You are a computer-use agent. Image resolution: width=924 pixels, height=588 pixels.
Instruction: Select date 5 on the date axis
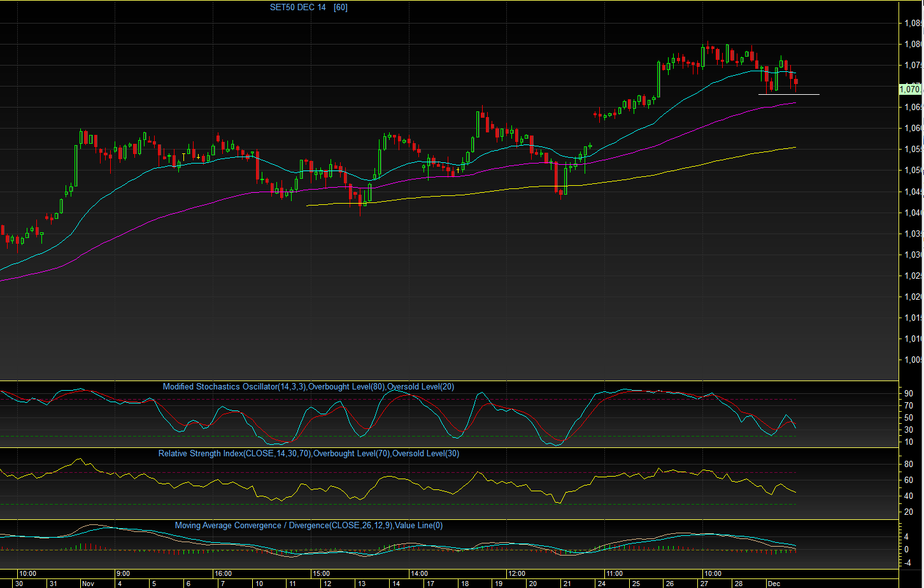pos(153,584)
